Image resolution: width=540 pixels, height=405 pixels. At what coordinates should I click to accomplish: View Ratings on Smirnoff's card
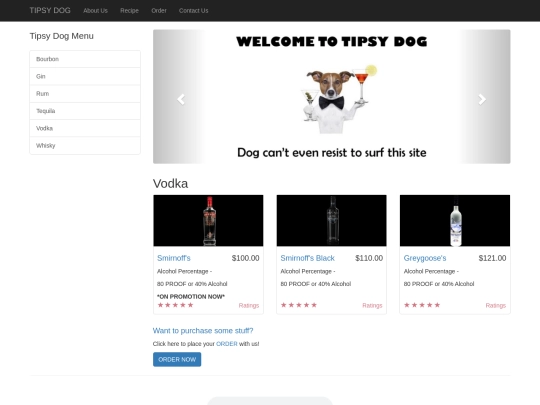pos(249,305)
